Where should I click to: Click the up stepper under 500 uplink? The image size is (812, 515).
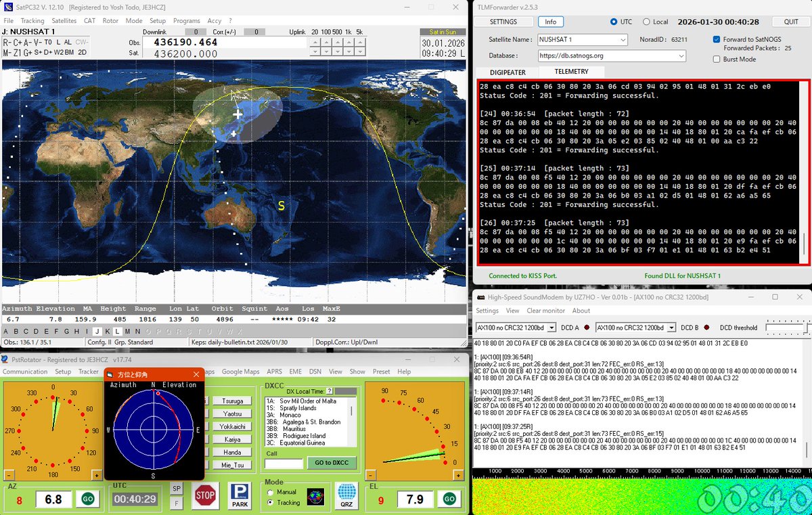click(337, 42)
